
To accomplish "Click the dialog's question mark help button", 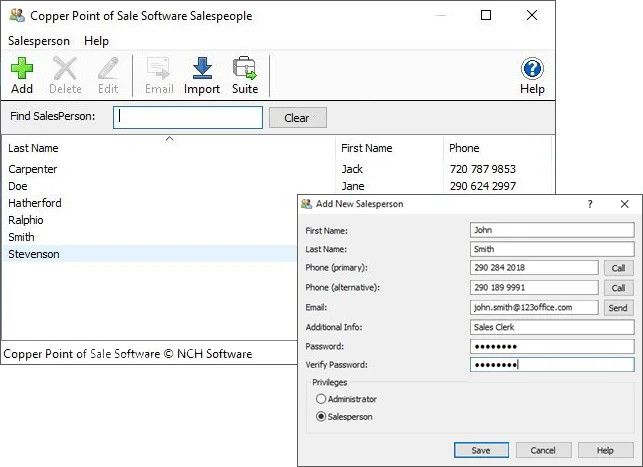I will 590,203.
